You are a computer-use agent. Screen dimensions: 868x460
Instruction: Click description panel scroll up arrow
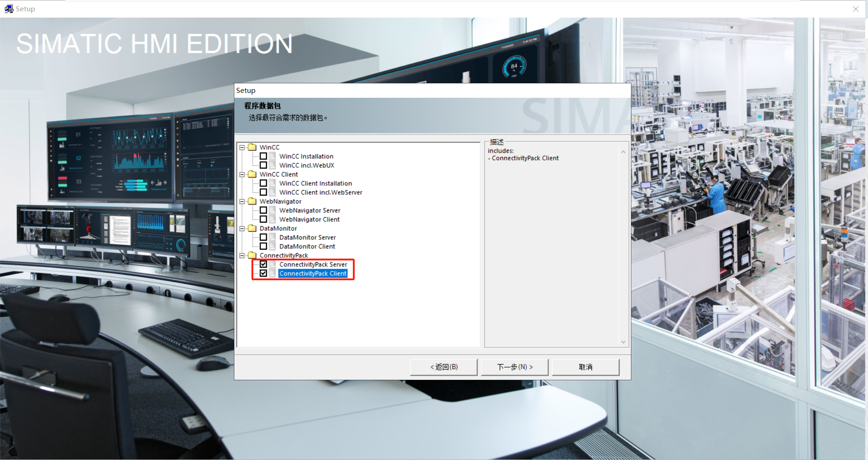623,152
